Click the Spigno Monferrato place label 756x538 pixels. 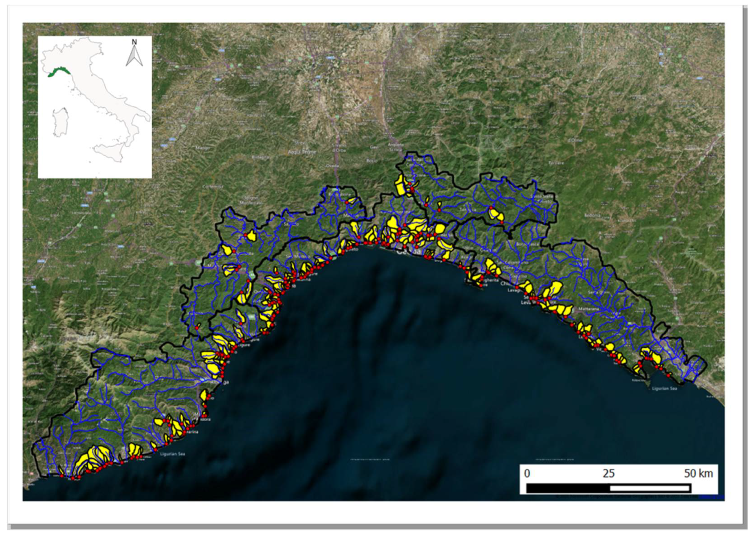(251, 200)
